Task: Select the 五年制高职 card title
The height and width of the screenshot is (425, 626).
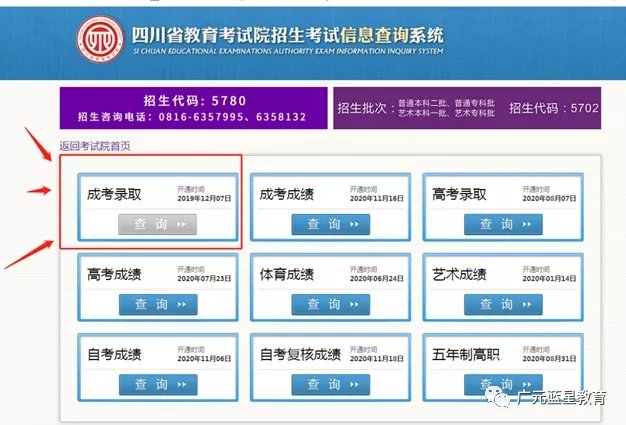Action: coord(466,354)
